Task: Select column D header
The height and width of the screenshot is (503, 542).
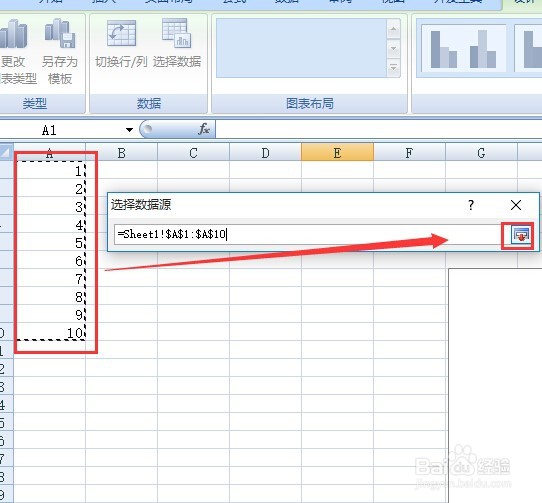Action: [x=265, y=152]
